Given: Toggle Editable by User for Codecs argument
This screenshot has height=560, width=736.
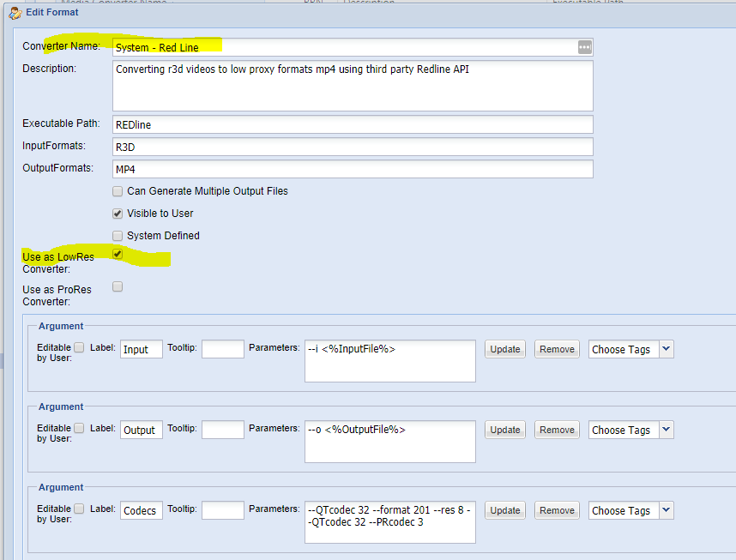Looking at the screenshot, I should click(79, 509).
